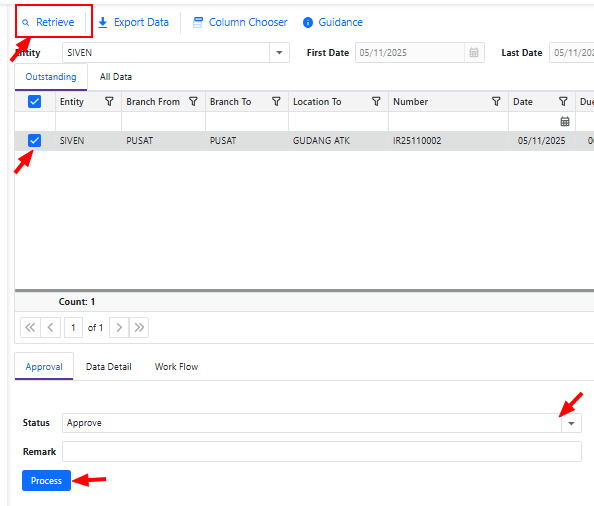Expand the Status dropdown arrow
The image size is (594, 506).
[x=571, y=423]
